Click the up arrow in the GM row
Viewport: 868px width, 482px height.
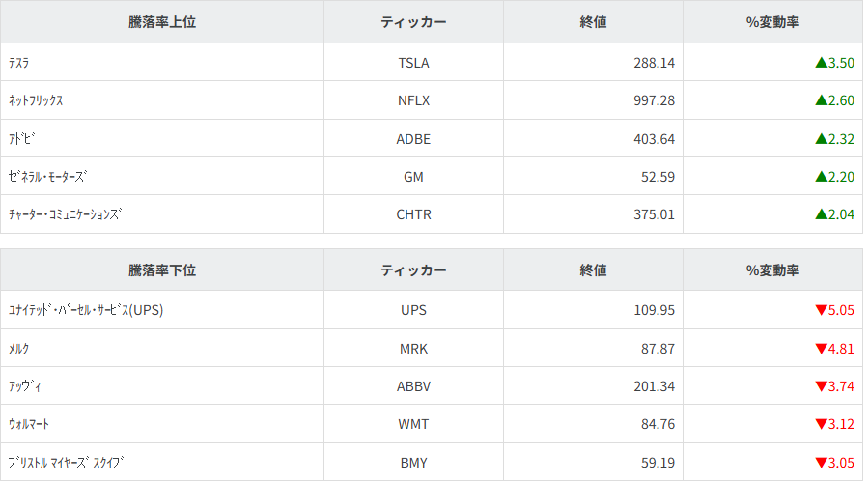tap(821, 177)
